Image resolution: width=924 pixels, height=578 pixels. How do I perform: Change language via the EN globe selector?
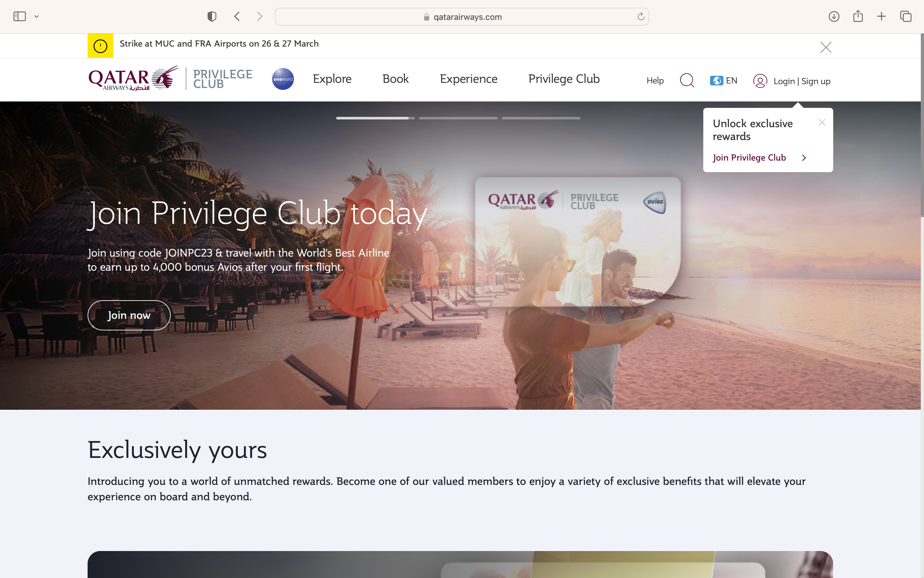click(723, 81)
